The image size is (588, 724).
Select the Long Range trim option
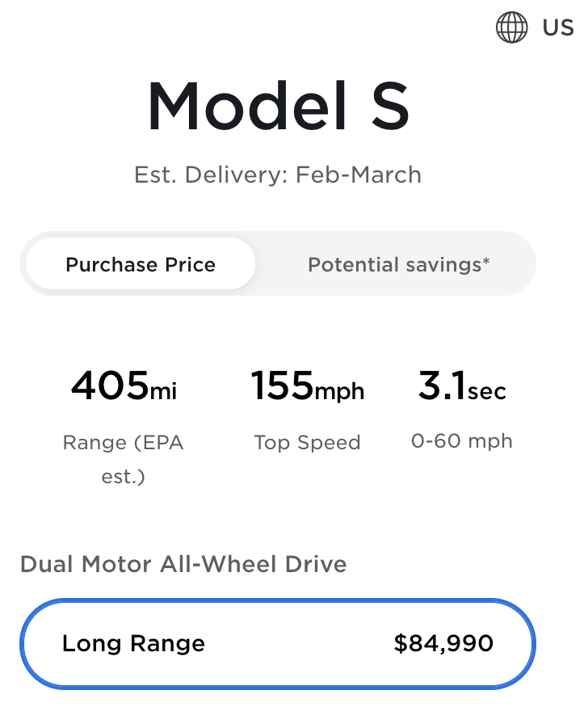click(x=277, y=643)
